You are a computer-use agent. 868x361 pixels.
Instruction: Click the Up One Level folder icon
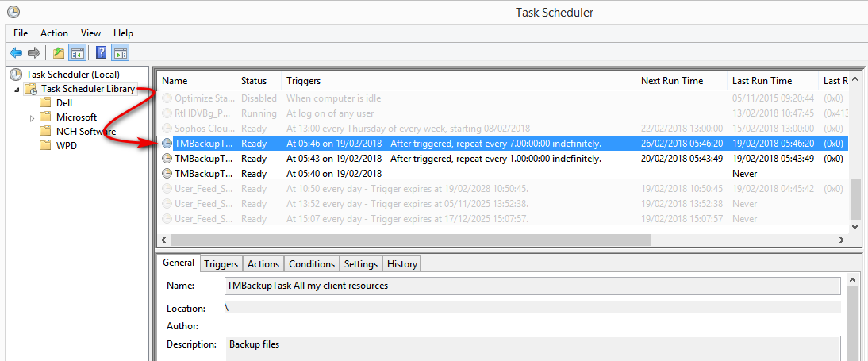click(x=58, y=52)
